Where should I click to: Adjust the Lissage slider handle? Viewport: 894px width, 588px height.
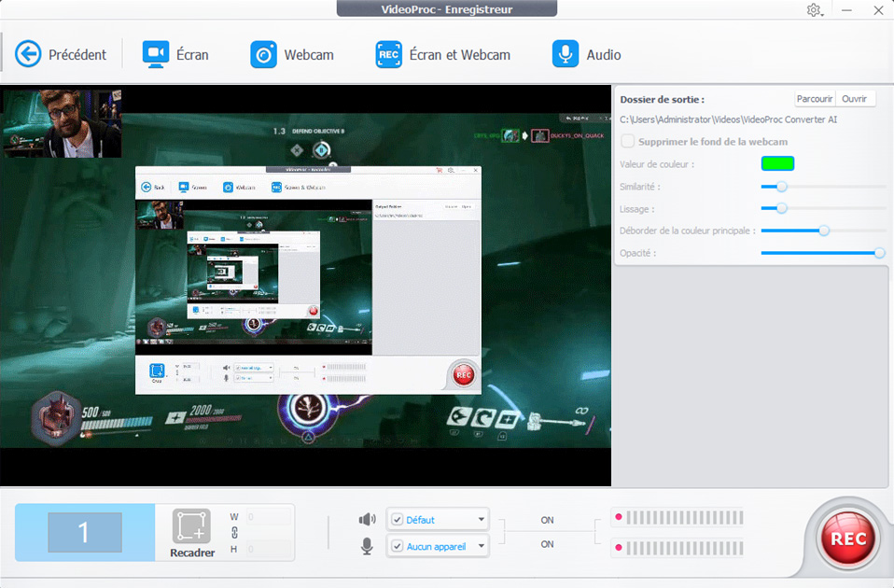(782, 208)
